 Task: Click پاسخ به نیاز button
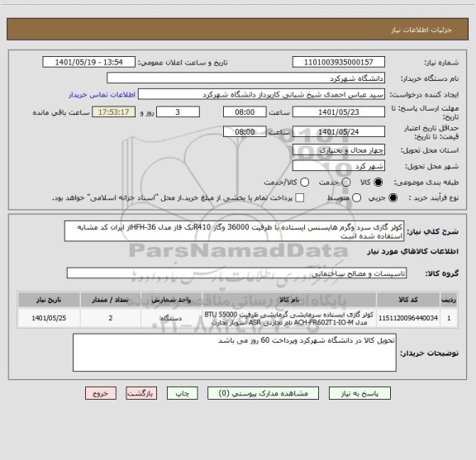(359, 393)
